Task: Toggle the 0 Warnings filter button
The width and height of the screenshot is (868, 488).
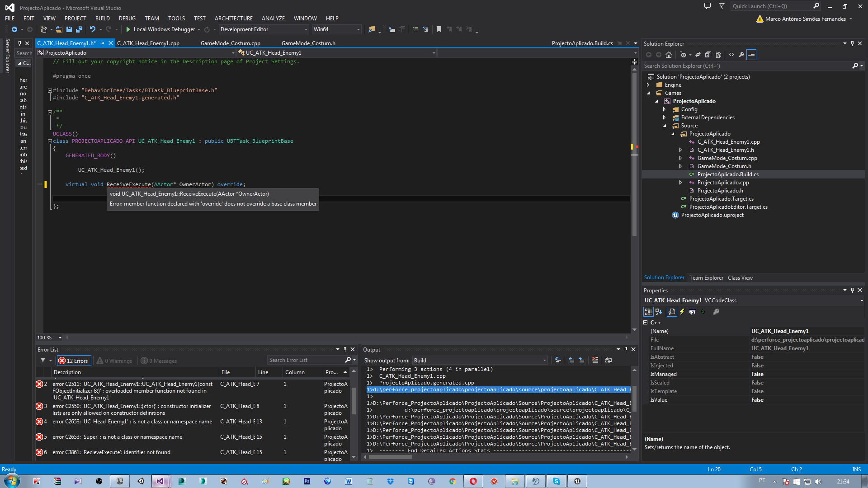Action: [x=114, y=361]
